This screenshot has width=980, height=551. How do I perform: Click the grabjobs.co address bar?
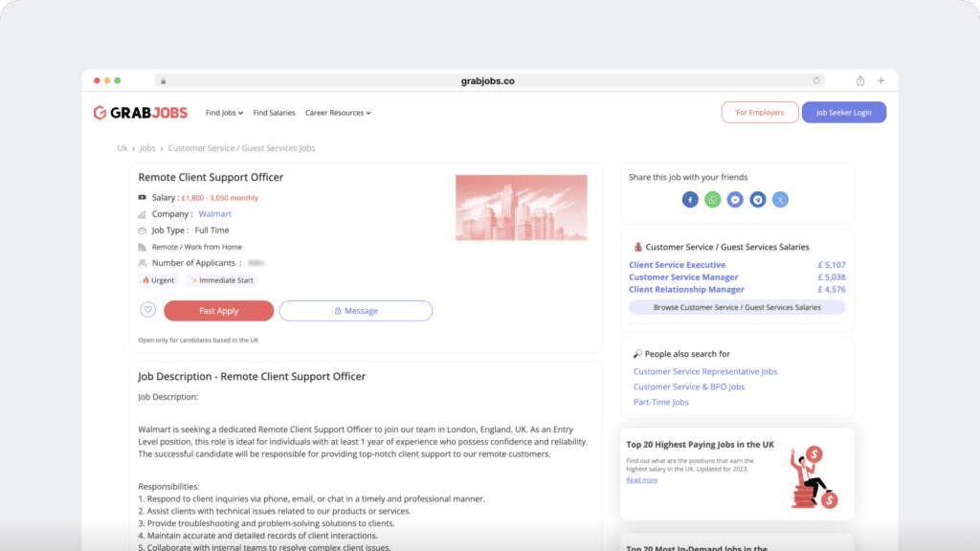[x=488, y=81]
